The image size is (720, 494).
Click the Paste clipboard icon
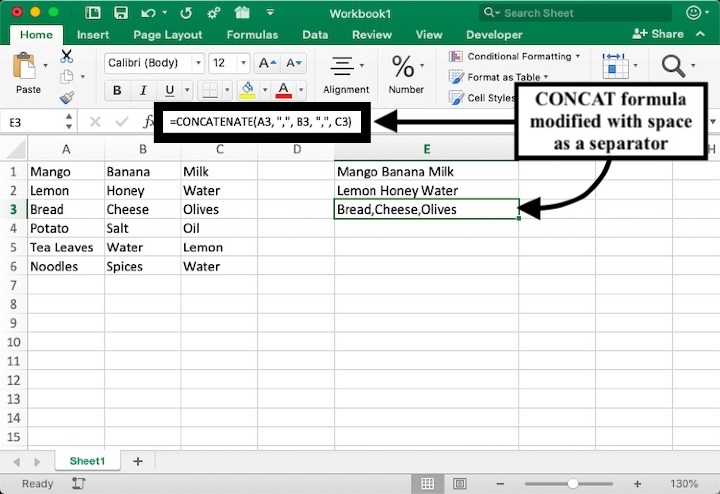[x=25, y=66]
